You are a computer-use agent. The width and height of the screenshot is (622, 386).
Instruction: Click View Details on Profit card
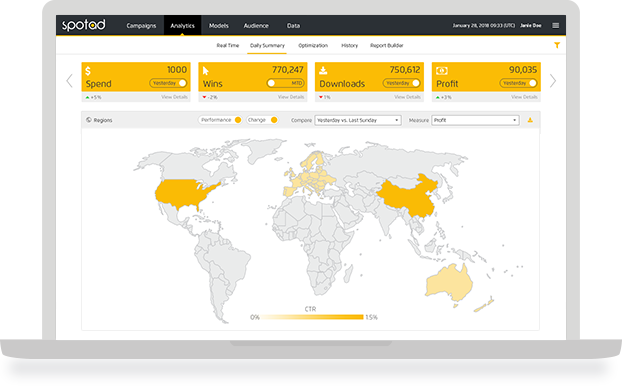524,97
